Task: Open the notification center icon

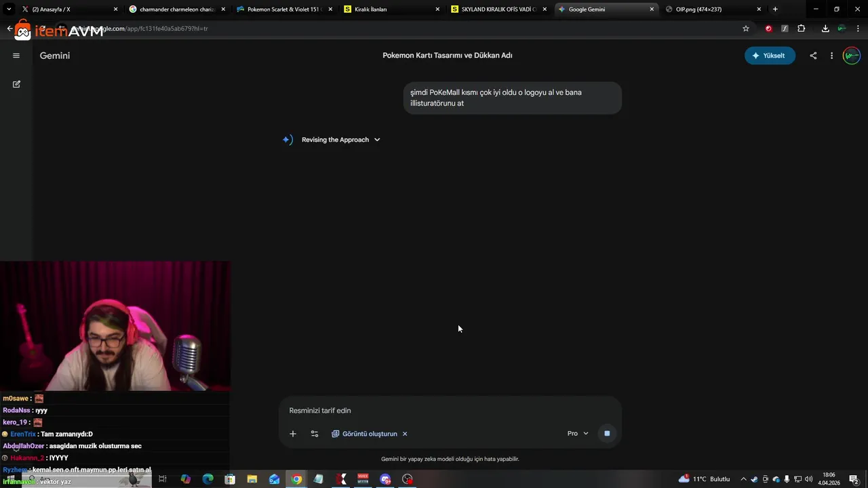Action: coord(854,479)
